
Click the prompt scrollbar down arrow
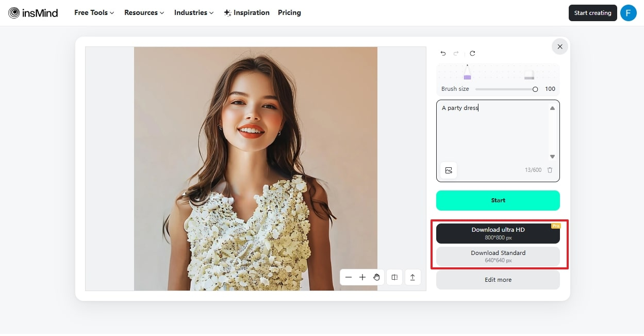point(552,156)
